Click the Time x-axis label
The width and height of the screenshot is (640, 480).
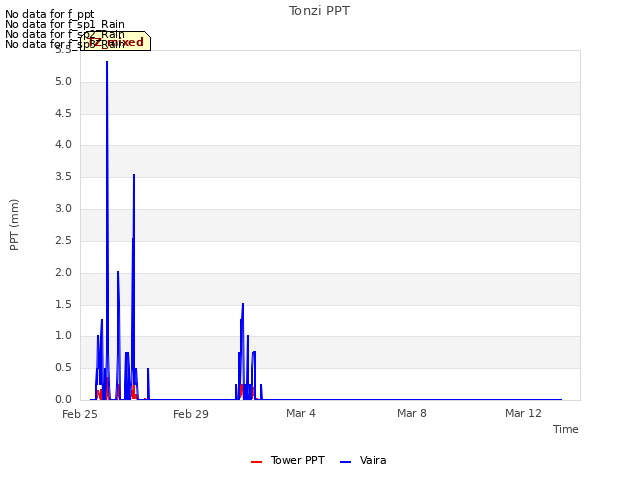(565, 429)
